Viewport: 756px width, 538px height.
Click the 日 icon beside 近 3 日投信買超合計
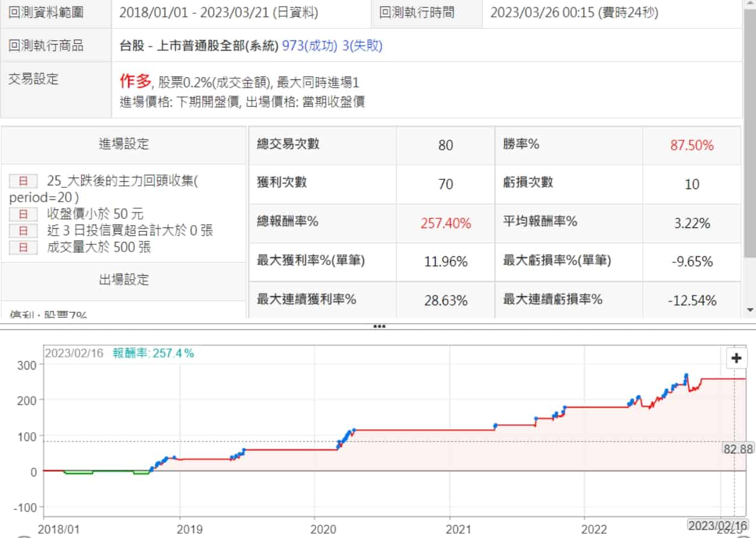(23, 230)
